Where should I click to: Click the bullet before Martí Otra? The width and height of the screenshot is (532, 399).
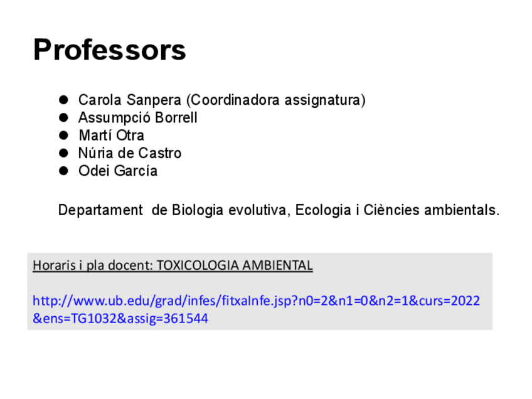click(x=63, y=135)
